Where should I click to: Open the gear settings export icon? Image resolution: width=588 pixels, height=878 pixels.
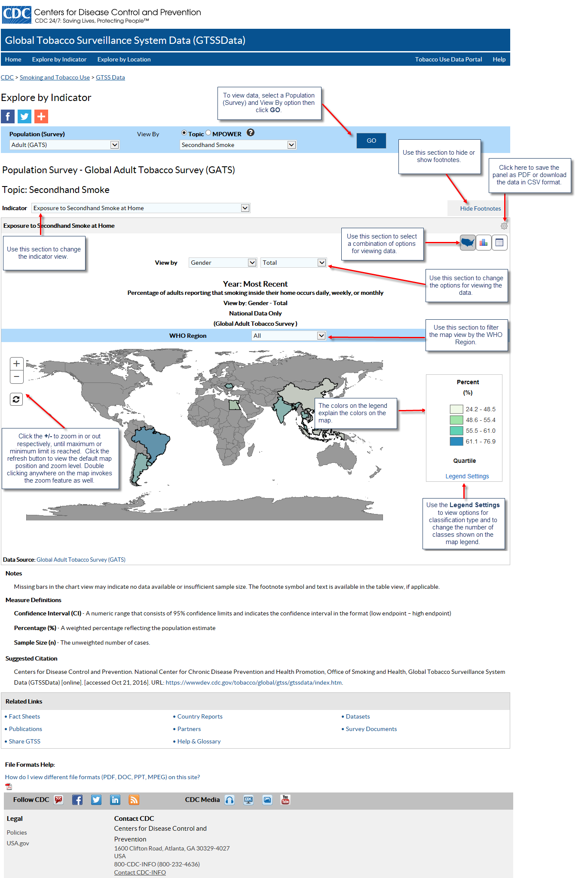tap(504, 226)
